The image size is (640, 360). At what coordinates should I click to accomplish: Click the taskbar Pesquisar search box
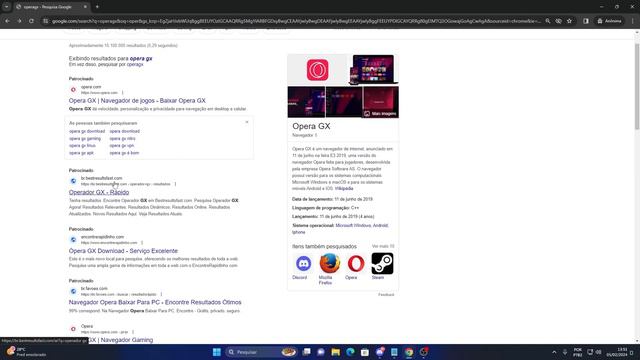[x=261, y=352]
